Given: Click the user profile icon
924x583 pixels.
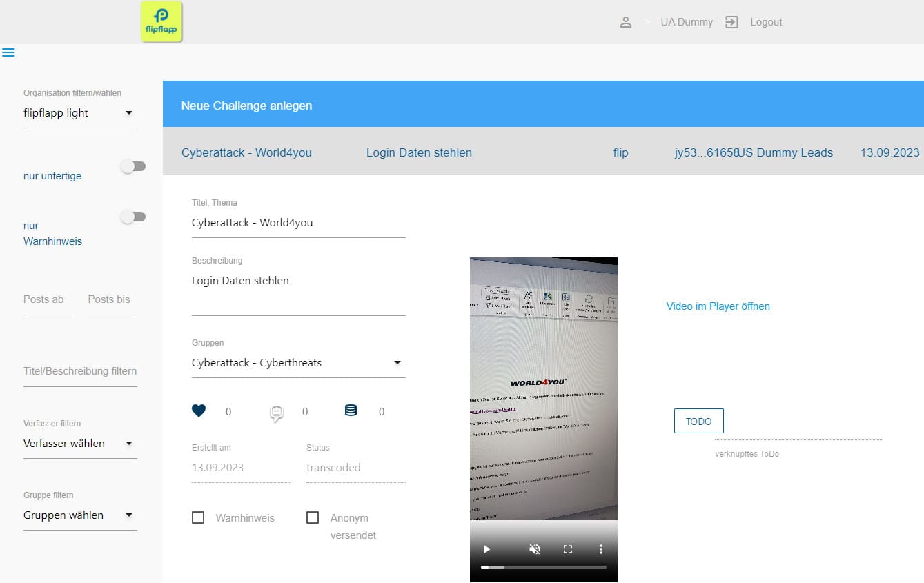Looking at the screenshot, I should pos(626,22).
